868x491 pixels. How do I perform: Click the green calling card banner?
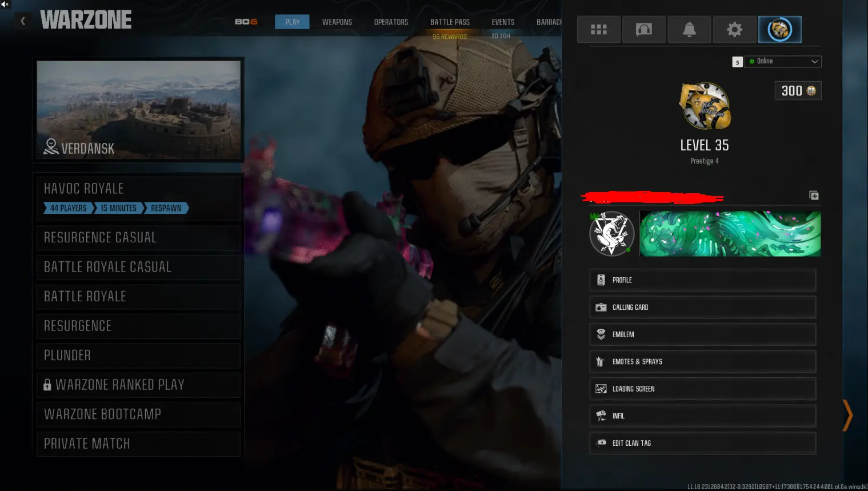pyautogui.click(x=730, y=233)
